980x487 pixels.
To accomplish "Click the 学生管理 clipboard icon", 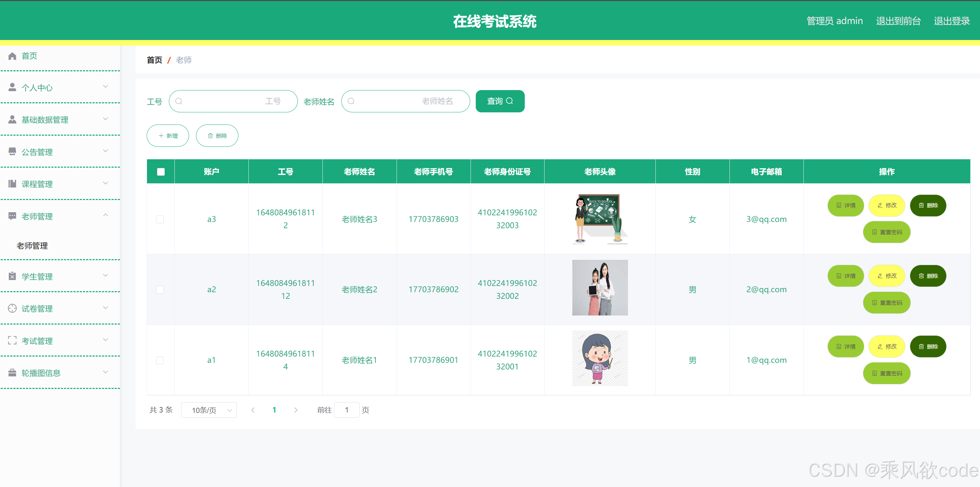I will 12,276.
